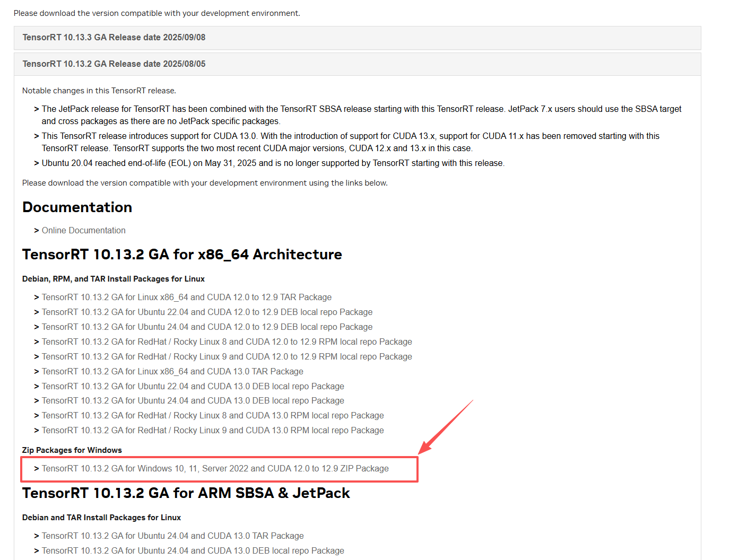This screenshot has width=739, height=560.
Task: Download Ubuntu 24.04 CUDA 12.0 to 12.9 DEB package
Action: click(x=207, y=327)
